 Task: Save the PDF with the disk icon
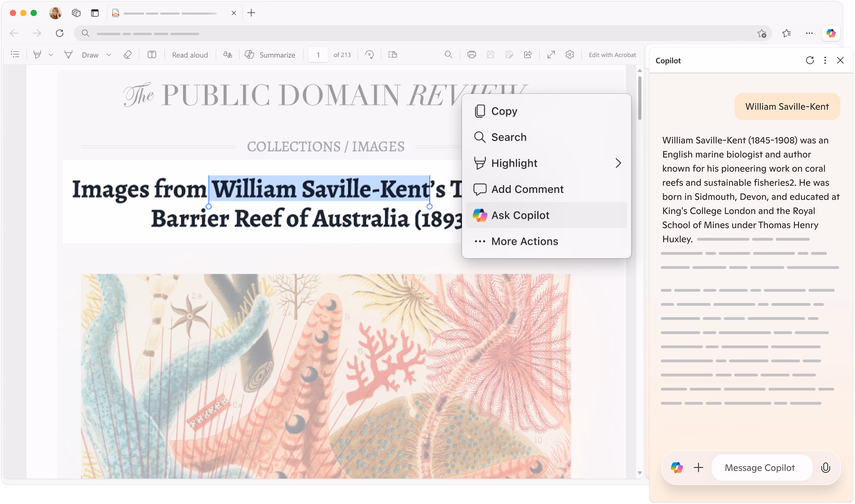coord(490,54)
